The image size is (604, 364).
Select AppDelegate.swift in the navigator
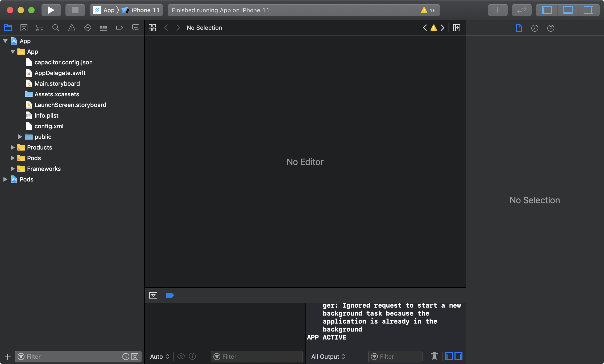pos(60,73)
